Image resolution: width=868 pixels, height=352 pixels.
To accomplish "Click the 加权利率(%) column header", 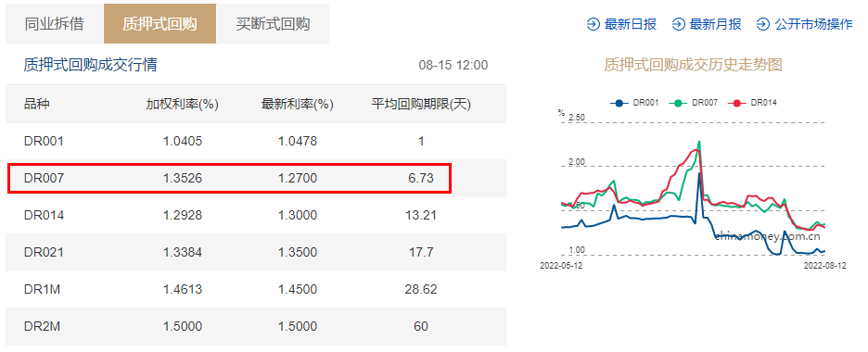I will (182, 105).
